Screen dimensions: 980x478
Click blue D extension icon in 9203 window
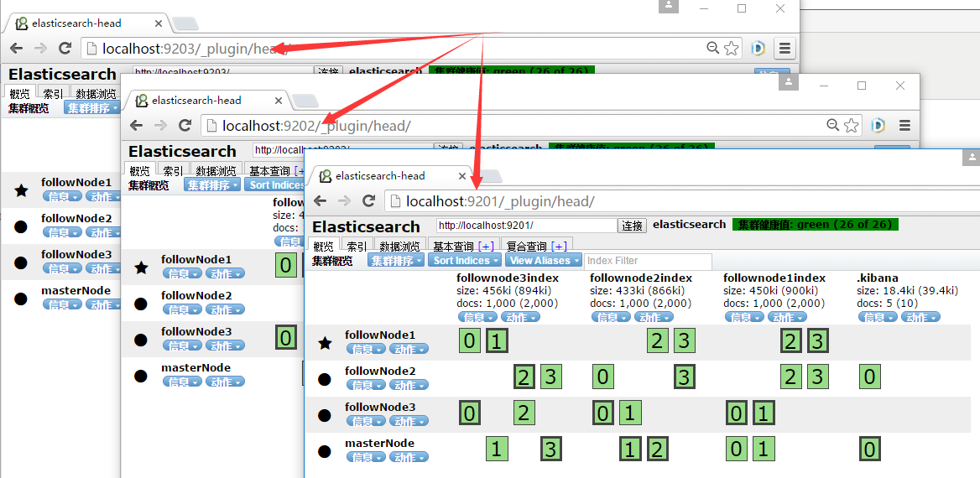pos(758,48)
